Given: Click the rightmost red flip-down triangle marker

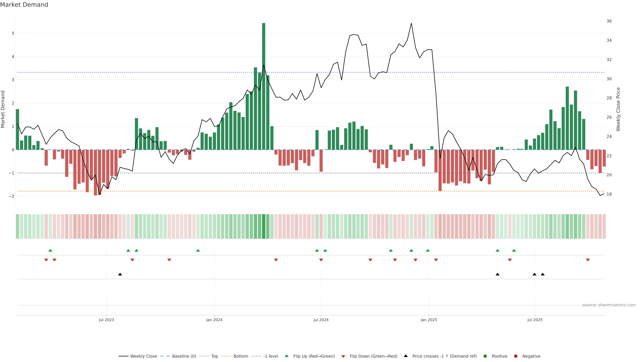Looking at the screenshot, I should point(588,260).
